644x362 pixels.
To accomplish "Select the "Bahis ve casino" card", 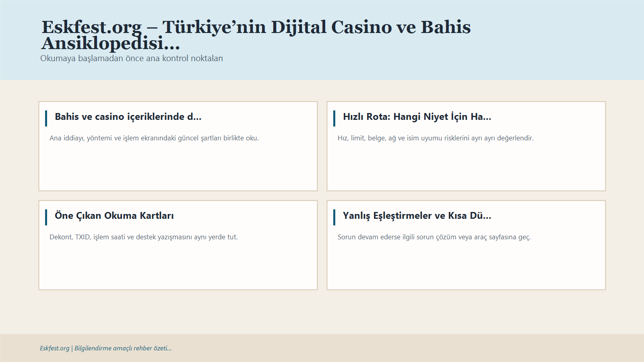I will 178,169.
